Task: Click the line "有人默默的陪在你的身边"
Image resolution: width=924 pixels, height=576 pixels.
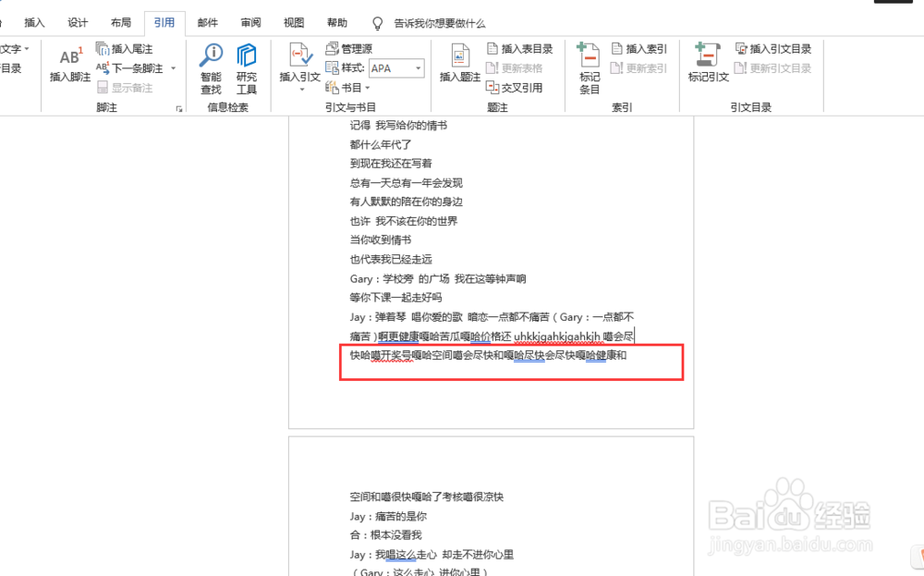Action: (406, 202)
